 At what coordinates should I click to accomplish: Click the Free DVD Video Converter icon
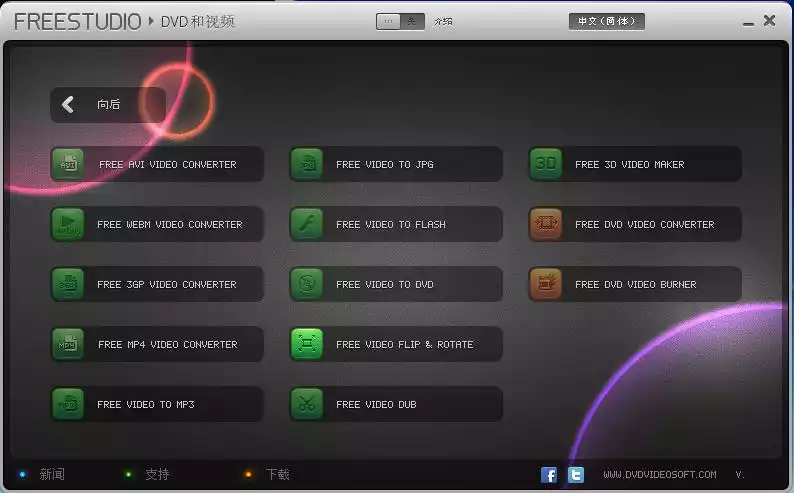[x=546, y=224]
